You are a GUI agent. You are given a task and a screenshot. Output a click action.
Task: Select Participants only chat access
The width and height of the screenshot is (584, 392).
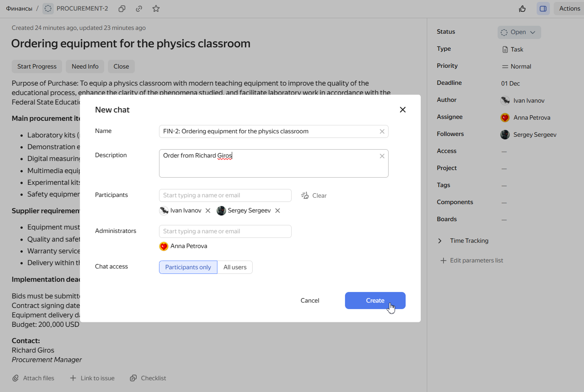188,267
